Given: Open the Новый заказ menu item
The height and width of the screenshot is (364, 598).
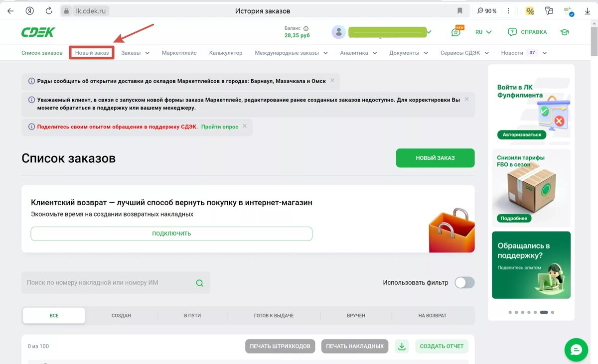Looking at the screenshot, I should point(92,53).
